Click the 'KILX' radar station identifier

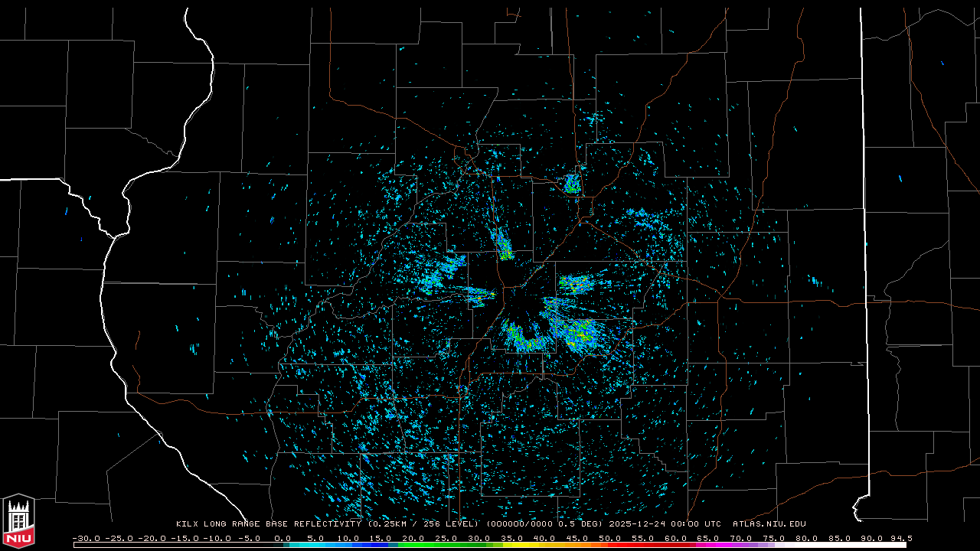point(187,524)
